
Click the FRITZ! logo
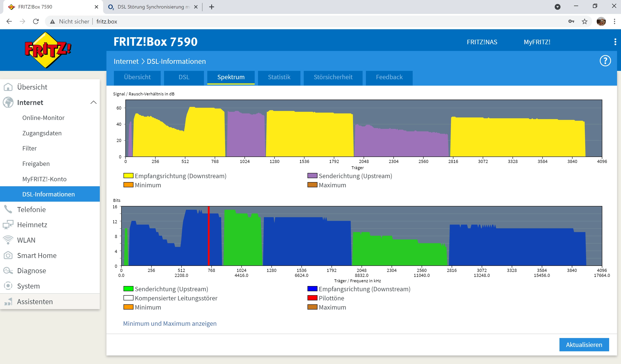point(48,50)
